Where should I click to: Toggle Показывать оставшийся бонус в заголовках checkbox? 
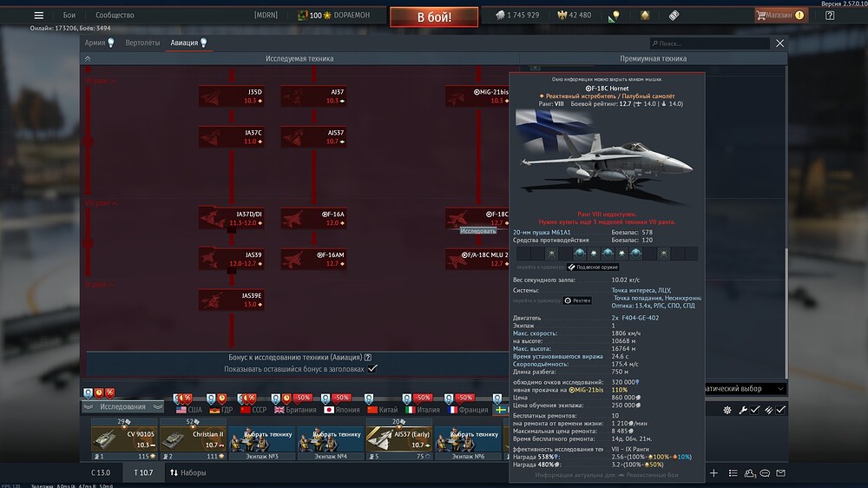pyautogui.click(x=372, y=368)
